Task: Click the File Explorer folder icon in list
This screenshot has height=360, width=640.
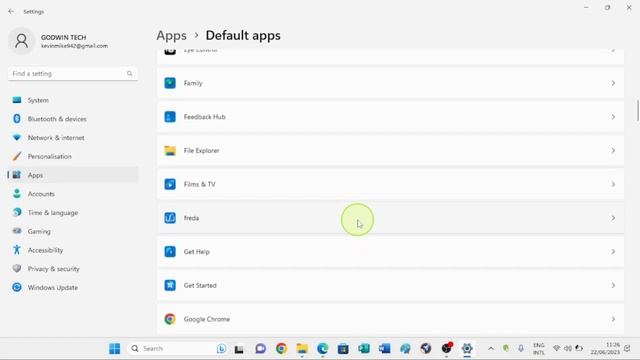Action: coord(170,151)
